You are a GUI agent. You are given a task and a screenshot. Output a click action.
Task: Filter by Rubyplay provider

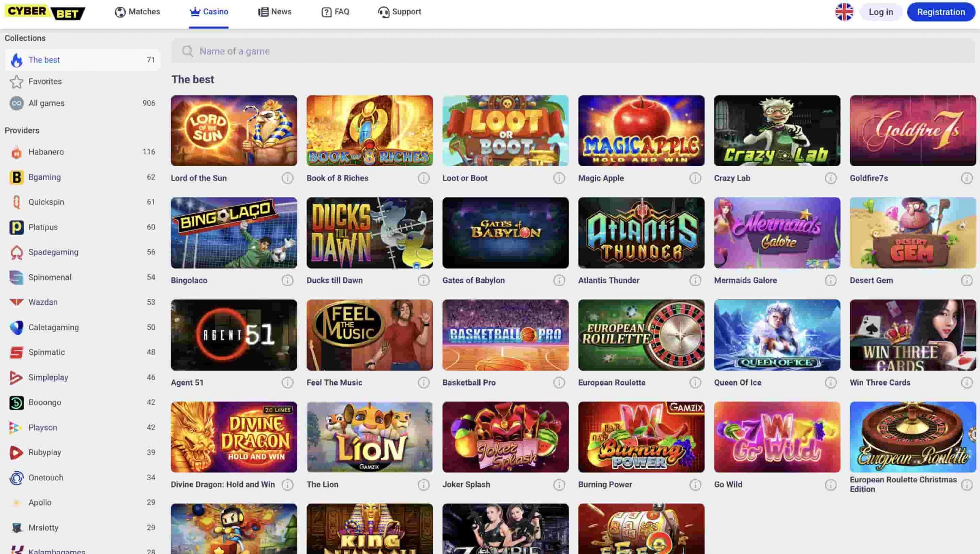[83, 452]
